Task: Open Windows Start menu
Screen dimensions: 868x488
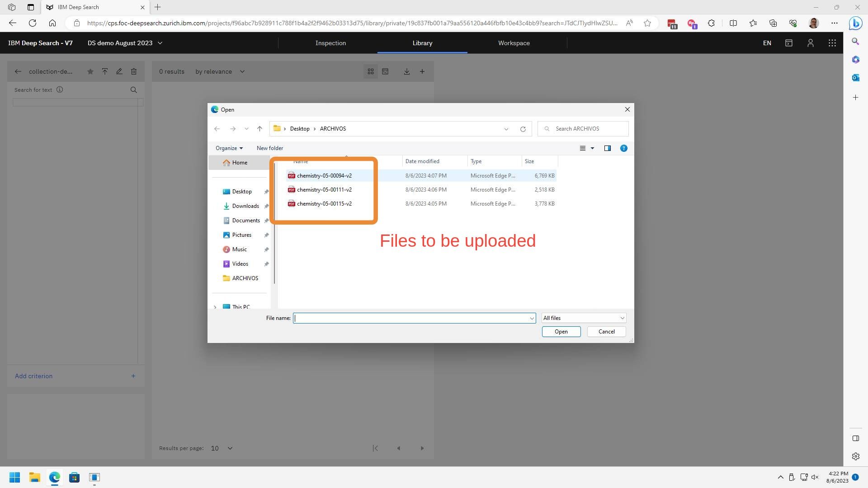Action: [14, 477]
